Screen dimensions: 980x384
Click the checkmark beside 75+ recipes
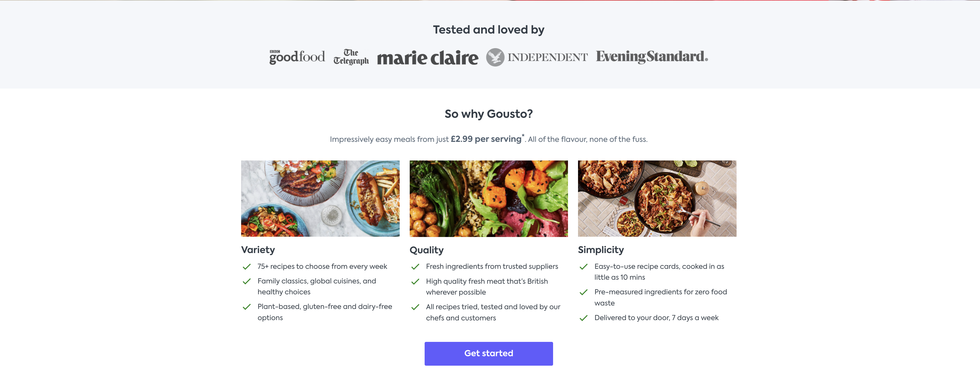tap(247, 267)
